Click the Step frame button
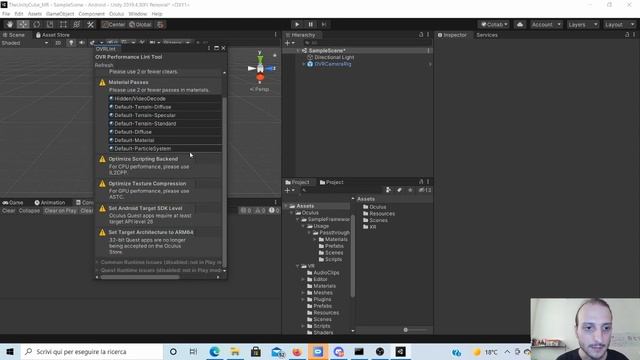This screenshot has height=360, width=640. (324, 24)
